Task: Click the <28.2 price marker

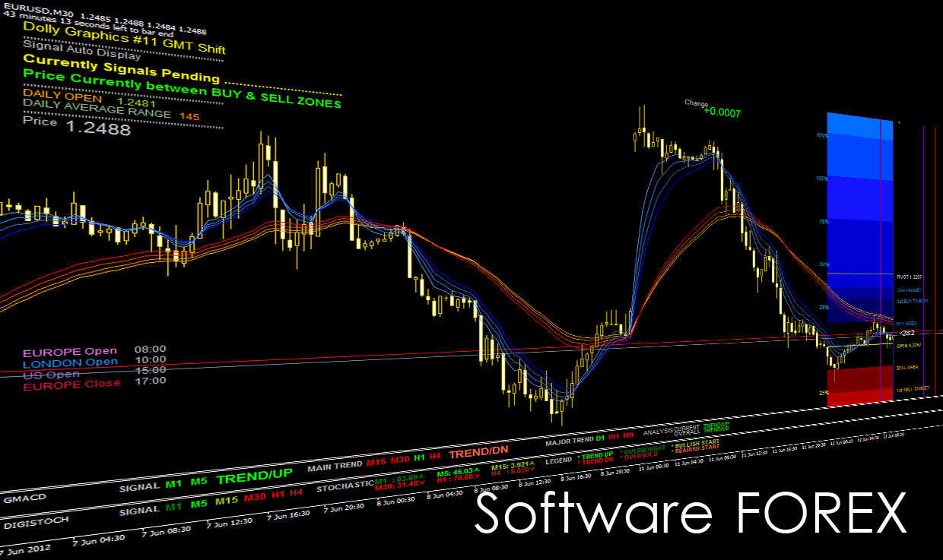Action: (906, 333)
